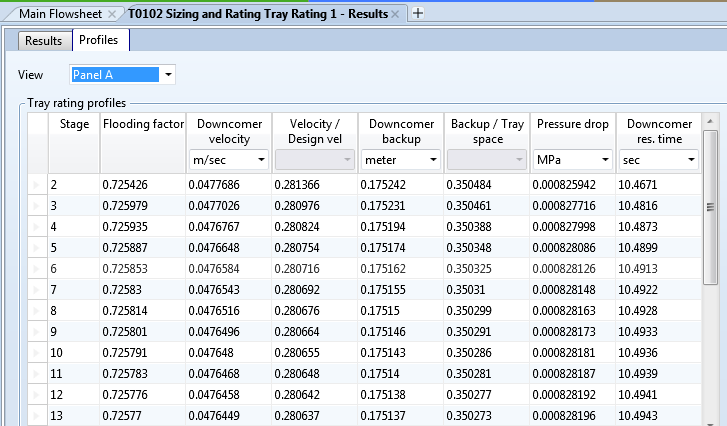
Task: Select pressure drop cell 0.000828163
Action: click(573, 311)
